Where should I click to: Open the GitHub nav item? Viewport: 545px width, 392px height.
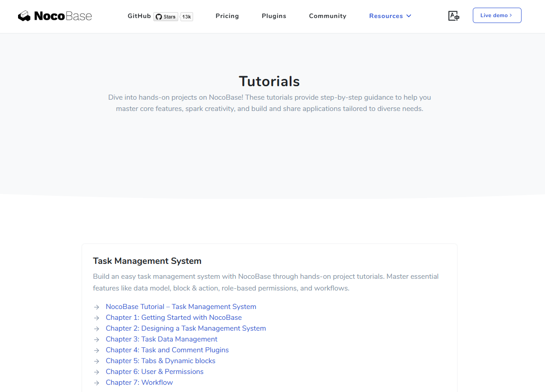(139, 16)
